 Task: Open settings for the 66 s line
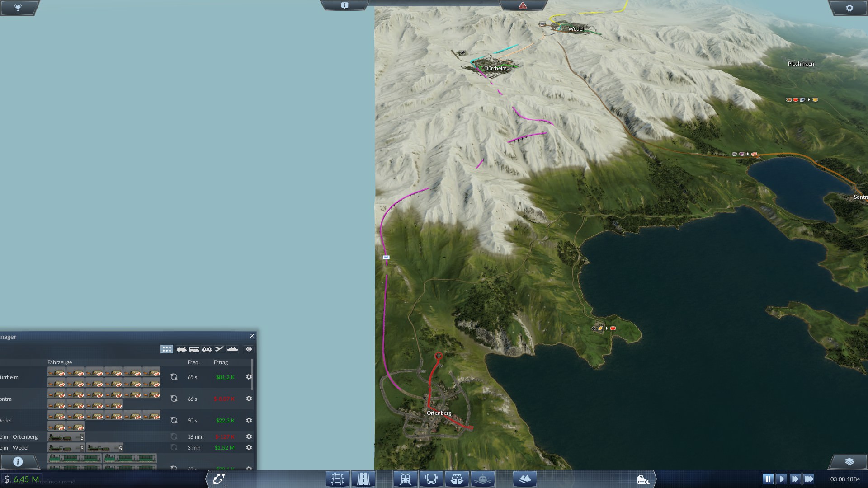(x=249, y=399)
